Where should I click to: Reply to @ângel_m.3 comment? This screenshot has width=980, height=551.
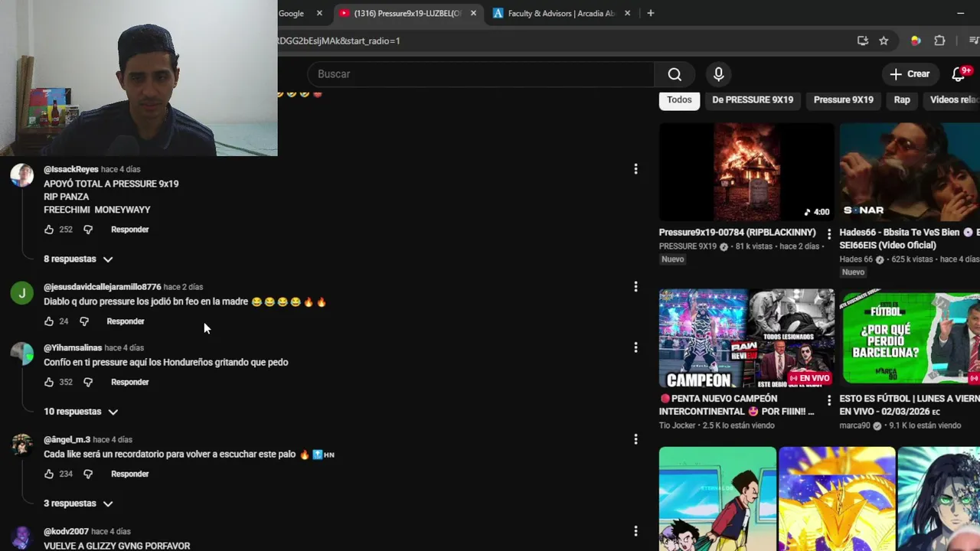(129, 474)
